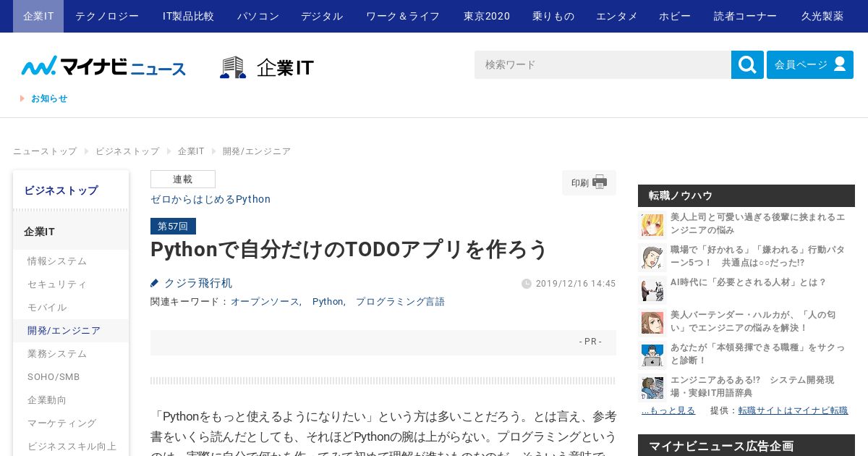Go to 企業IT breadcrumb link
868x456 pixels.
[x=191, y=151]
